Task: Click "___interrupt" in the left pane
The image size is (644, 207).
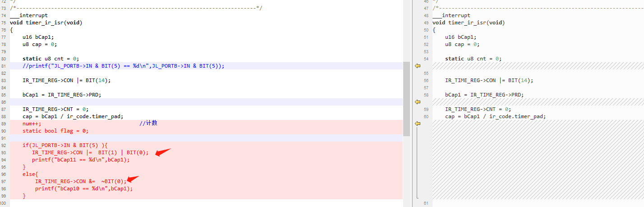Action: point(29,15)
